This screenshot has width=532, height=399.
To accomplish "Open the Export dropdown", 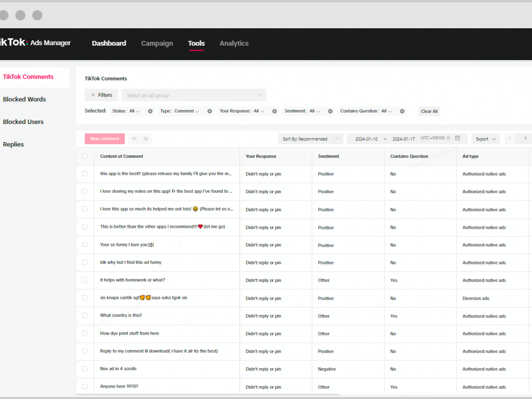I will (486, 139).
